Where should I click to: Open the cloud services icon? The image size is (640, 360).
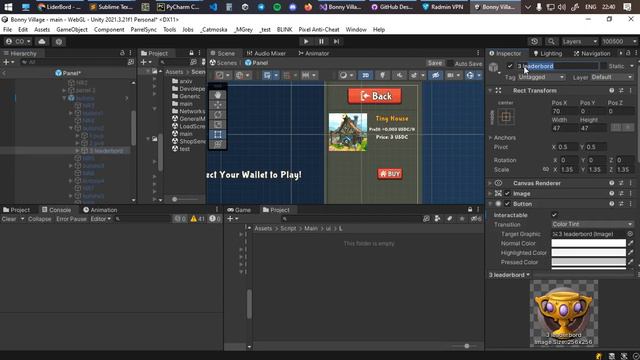[x=42, y=41]
